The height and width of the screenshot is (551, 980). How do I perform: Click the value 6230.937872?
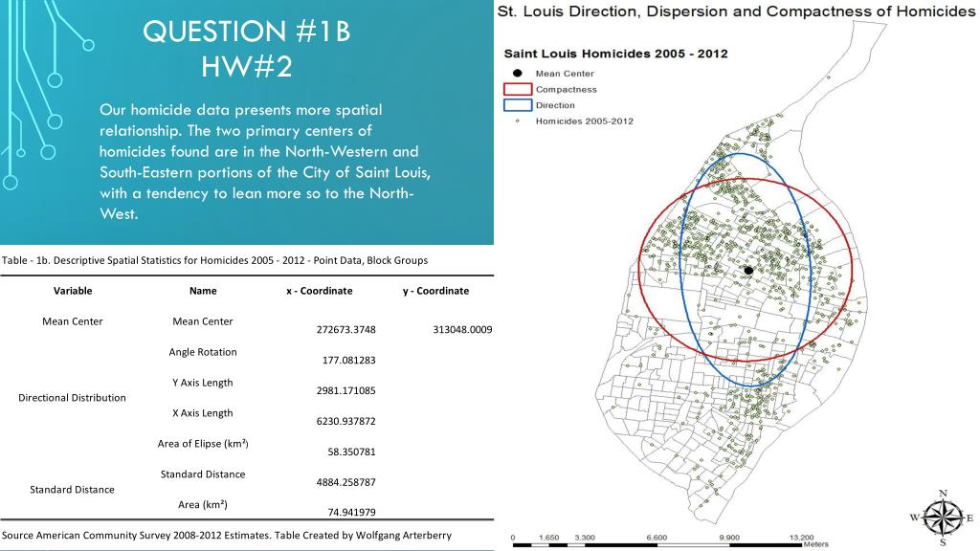[x=346, y=421]
